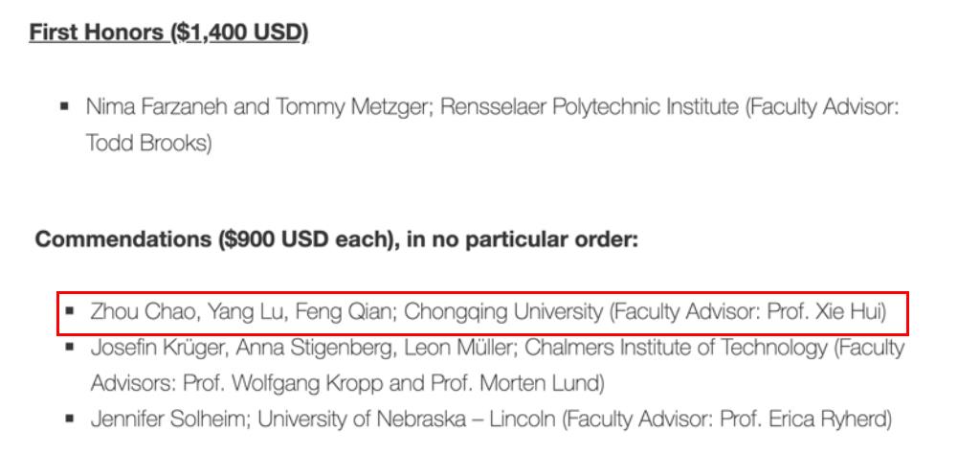This screenshot has width=980, height=454.
Task: Click the bullet before Jennifer Solheim
Action: (x=69, y=419)
